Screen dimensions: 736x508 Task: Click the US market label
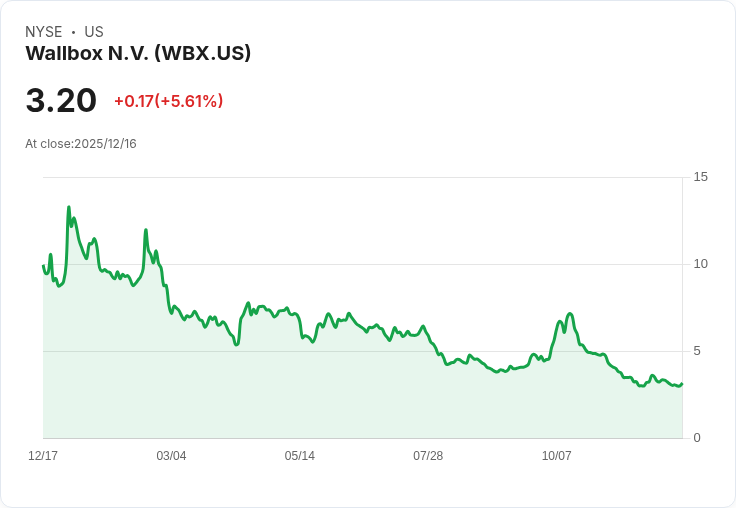[94, 32]
